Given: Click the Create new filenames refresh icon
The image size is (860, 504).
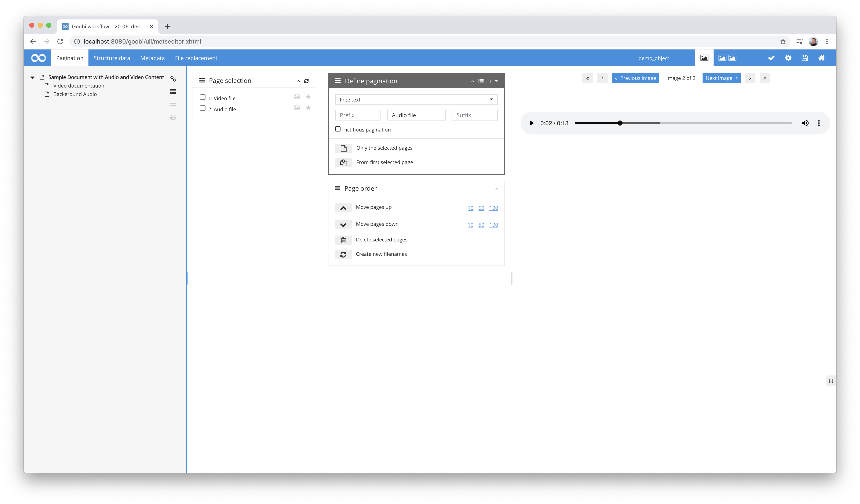Looking at the screenshot, I should (x=343, y=254).
